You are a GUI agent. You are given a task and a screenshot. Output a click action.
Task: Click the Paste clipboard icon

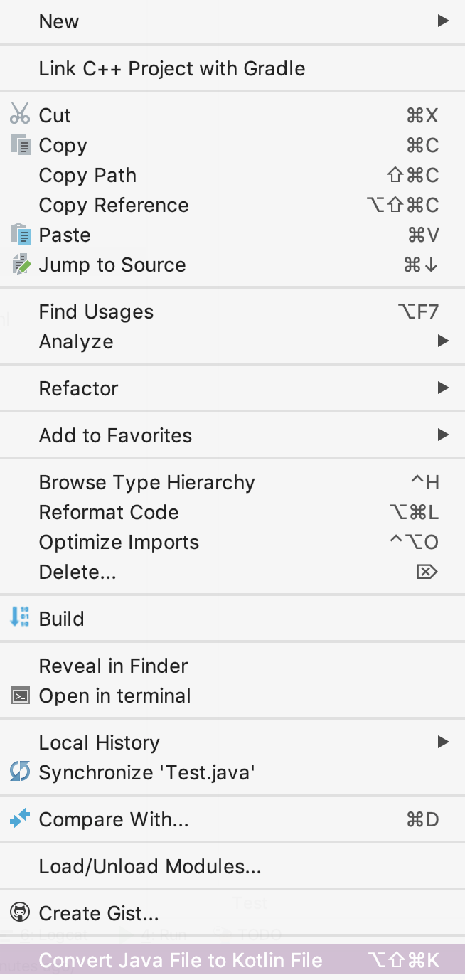(21, 234)
